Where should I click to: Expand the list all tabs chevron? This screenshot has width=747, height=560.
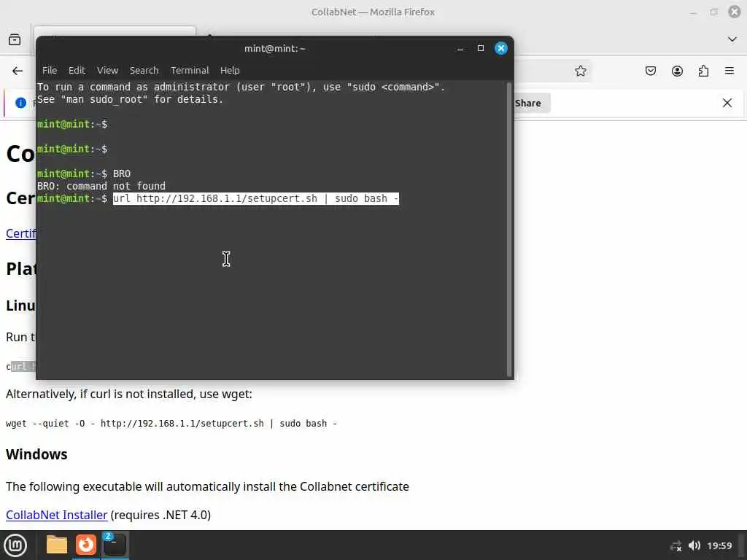[x=732, y=39]
